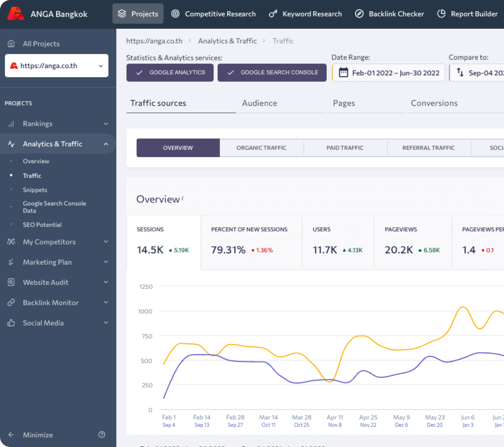Collapse the Analytics & Traffic section chevron
Screen dimensions: 504x447
coord(106,144)
